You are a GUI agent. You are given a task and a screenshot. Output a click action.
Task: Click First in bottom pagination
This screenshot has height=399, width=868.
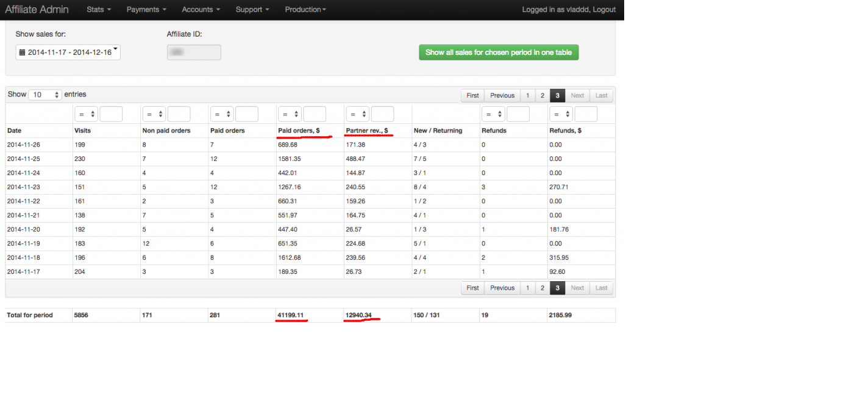point(472,288)
